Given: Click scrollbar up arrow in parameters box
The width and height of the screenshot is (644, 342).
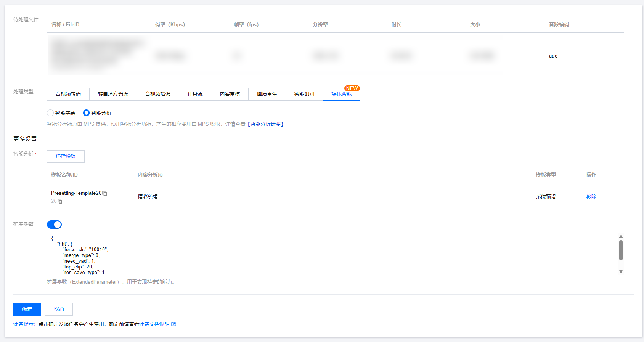Looking at the screenshot, I should tap(621, 237).
